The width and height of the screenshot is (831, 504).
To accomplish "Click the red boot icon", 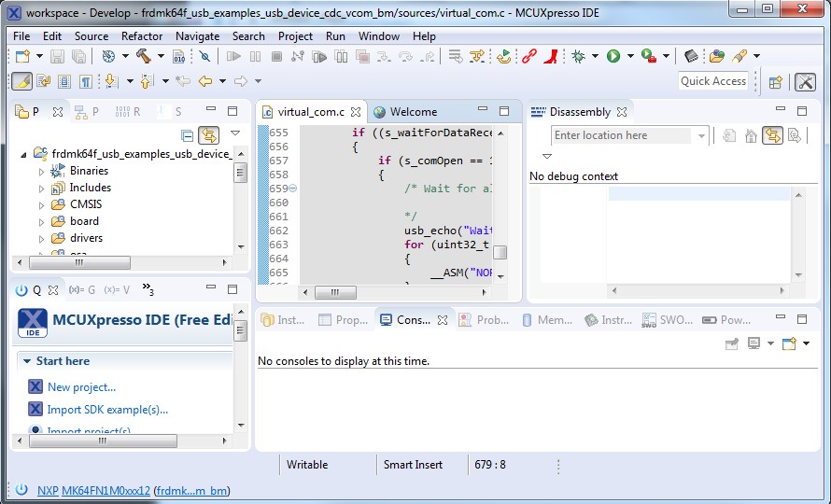I will [x=551, y=56].
